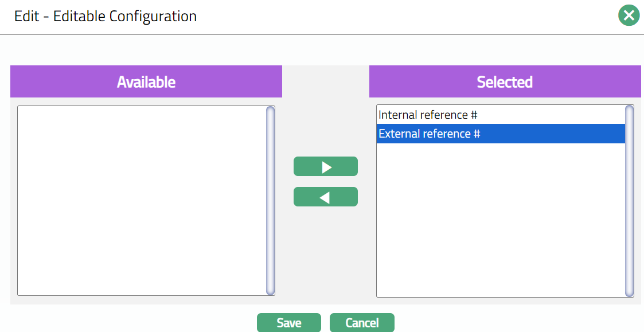Click the Available list's vertical scrollbar
The height and width of the screenshot is (332, 644).
pyautogui.click(x=271, y=200)
